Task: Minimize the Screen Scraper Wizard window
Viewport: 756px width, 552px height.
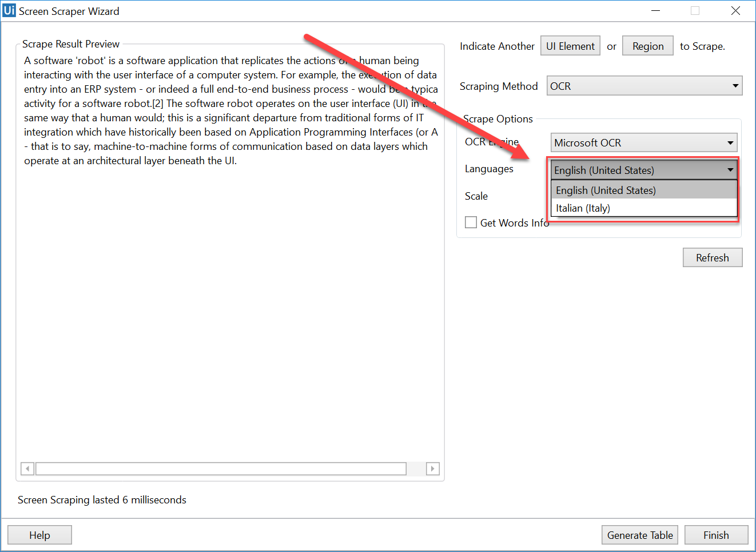Action: [655, 11]
